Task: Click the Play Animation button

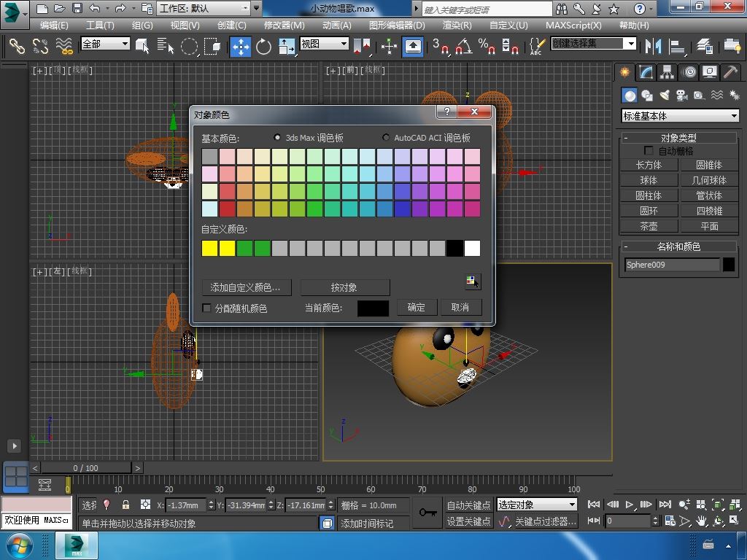Action: click(x=629, y=504)
